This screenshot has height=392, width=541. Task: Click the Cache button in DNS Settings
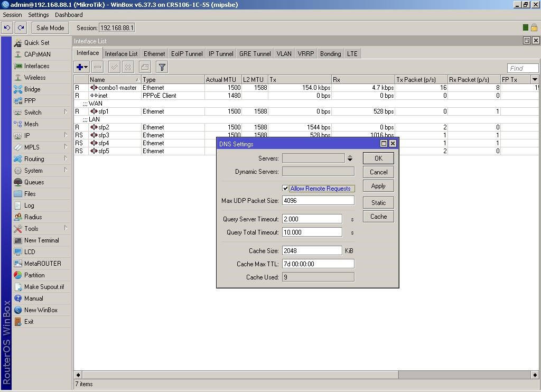[x=378, y=216]
